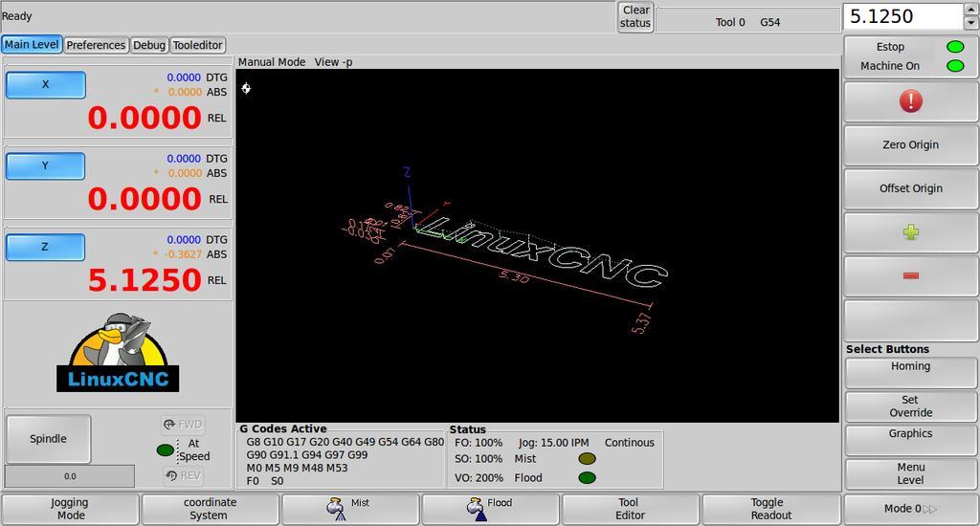980x526 pixels.
Task: Click the Toggle Readout button
Action: [x=770, y=509]
